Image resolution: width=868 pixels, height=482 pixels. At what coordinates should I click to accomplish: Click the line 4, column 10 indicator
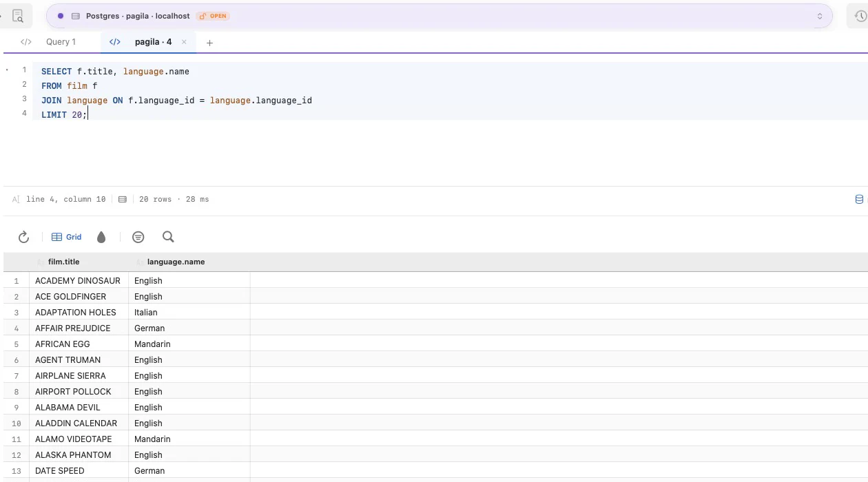[65, 199]
